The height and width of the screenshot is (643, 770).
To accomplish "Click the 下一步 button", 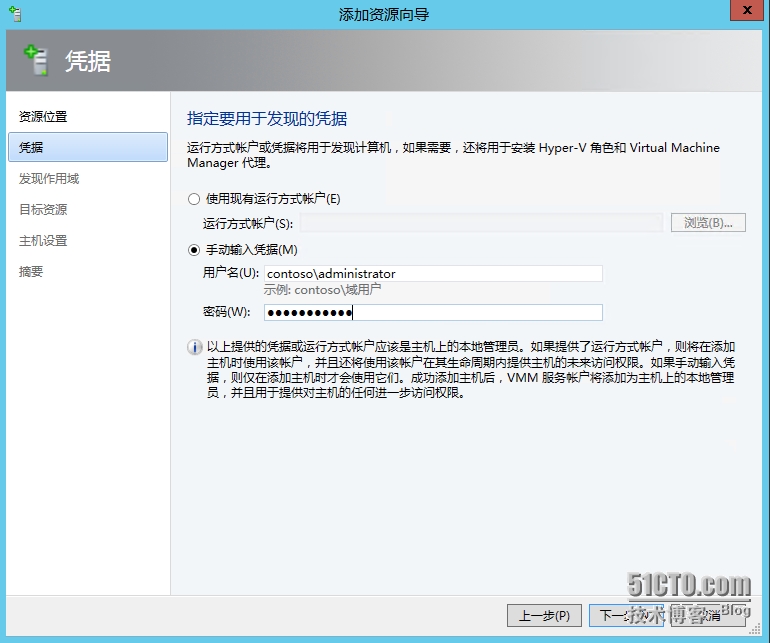I will (626, 615).
